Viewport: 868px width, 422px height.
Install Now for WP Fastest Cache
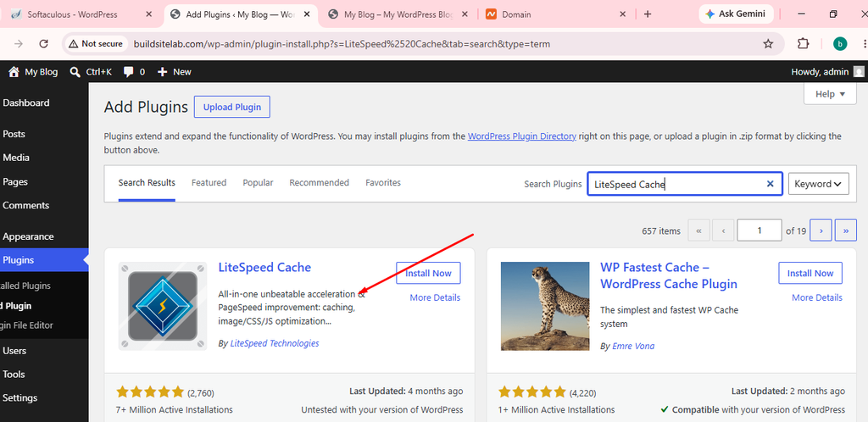tap(810, 273)
